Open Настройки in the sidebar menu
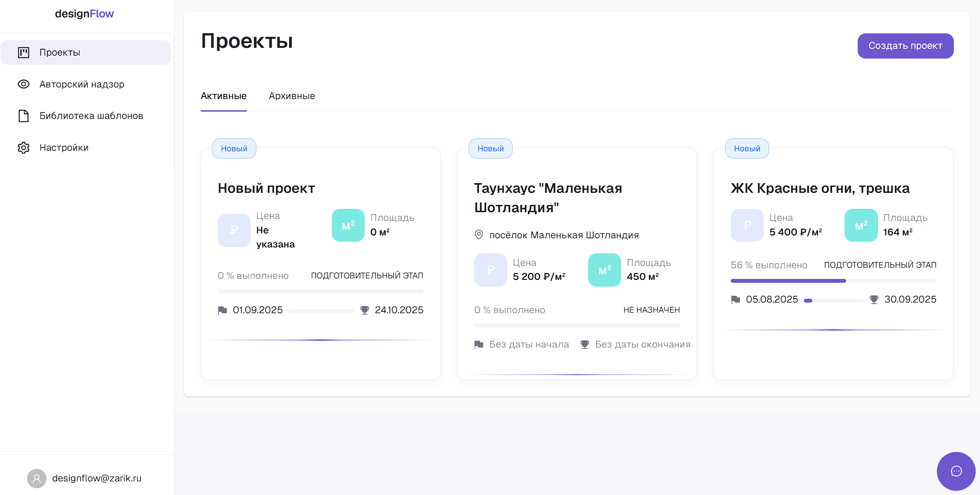This screenshot has width=980, height=495. (x=64, y=148)
